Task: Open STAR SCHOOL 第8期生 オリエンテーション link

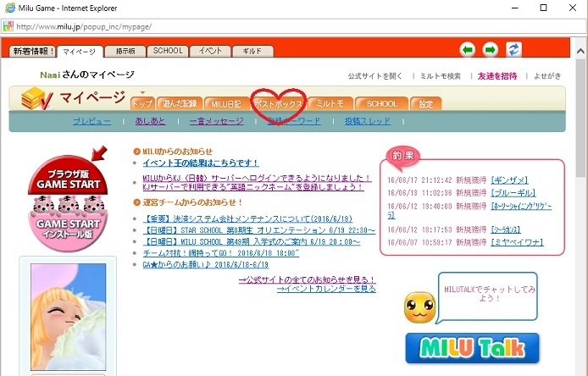Action: pos(258,230)
